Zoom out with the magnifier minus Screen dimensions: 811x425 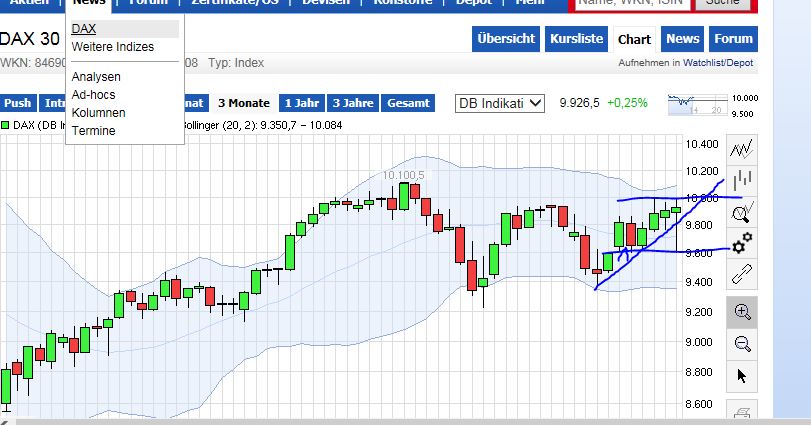coord(742,343)
